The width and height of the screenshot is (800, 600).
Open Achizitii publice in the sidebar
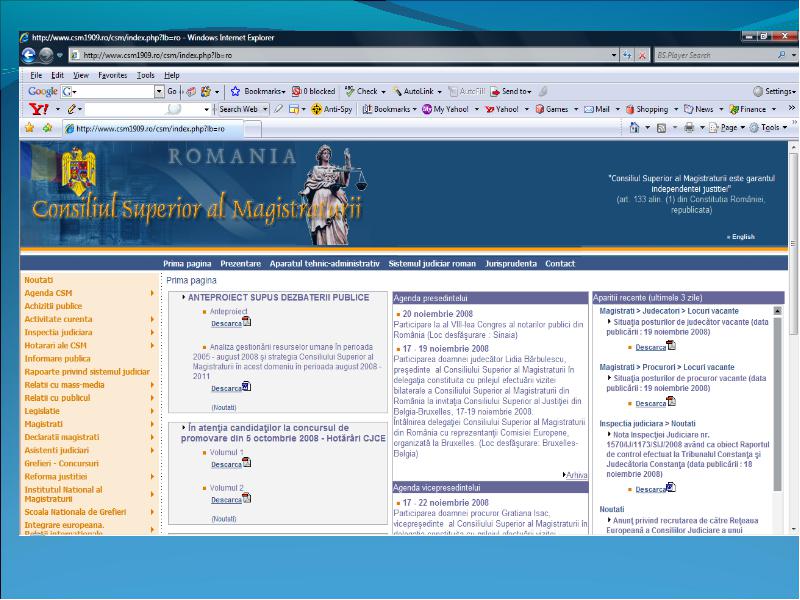coord(53,306)
